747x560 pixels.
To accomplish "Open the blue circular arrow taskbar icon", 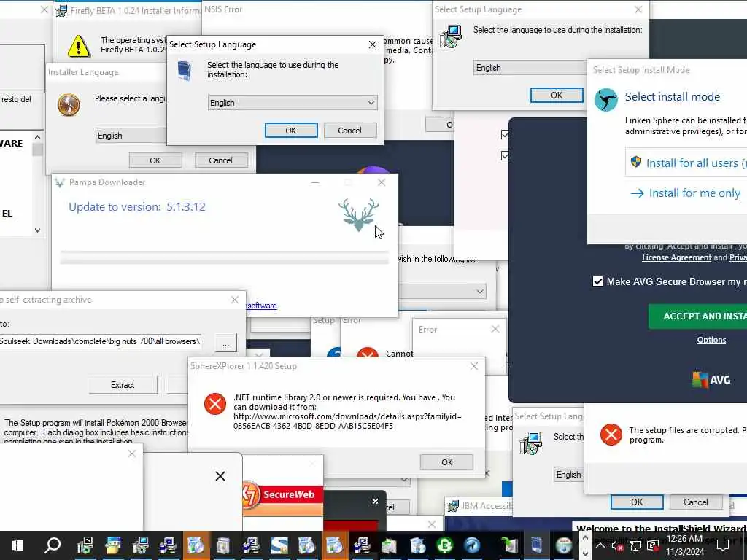I will (x=472, y=545).
